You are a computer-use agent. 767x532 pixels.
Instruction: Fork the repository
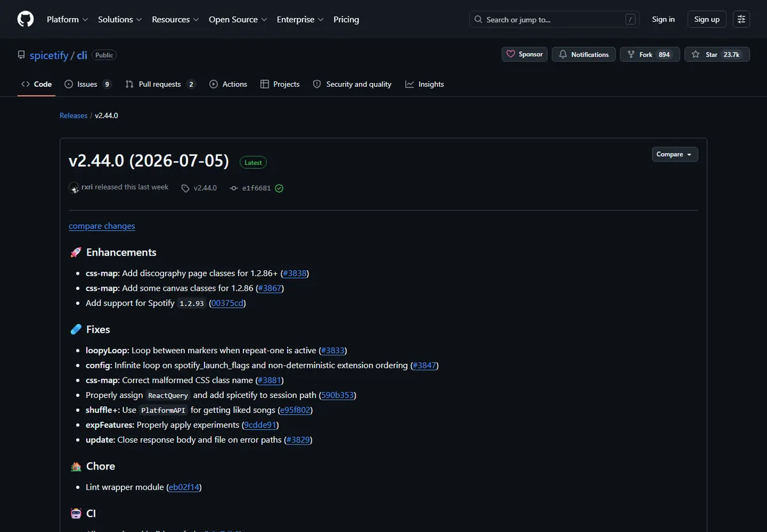coord(649,54)
